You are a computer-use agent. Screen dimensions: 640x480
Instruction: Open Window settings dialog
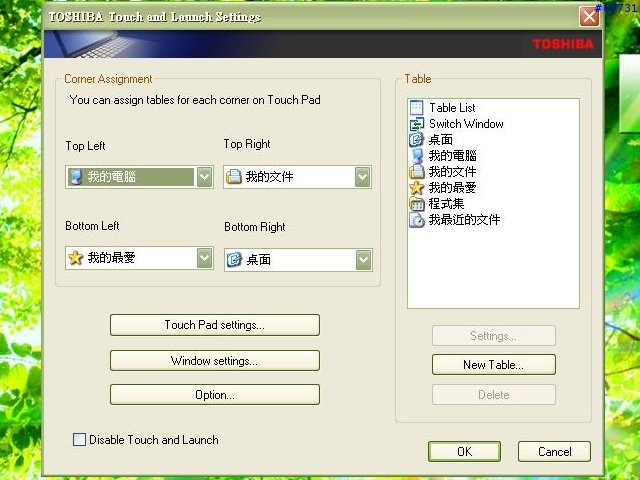(215, 360)
